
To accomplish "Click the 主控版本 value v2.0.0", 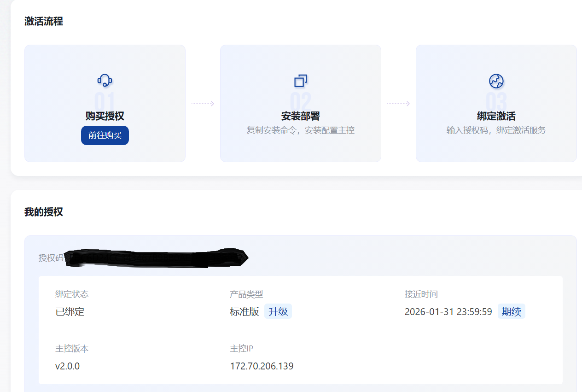I will 68,366.
